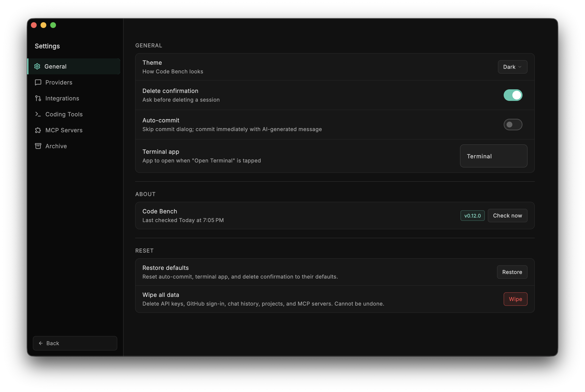Viewport: 585px width, 392px height.
Task: Click the 'Last checked Today at 7:05 PM' text
Action: click(183, 220)
